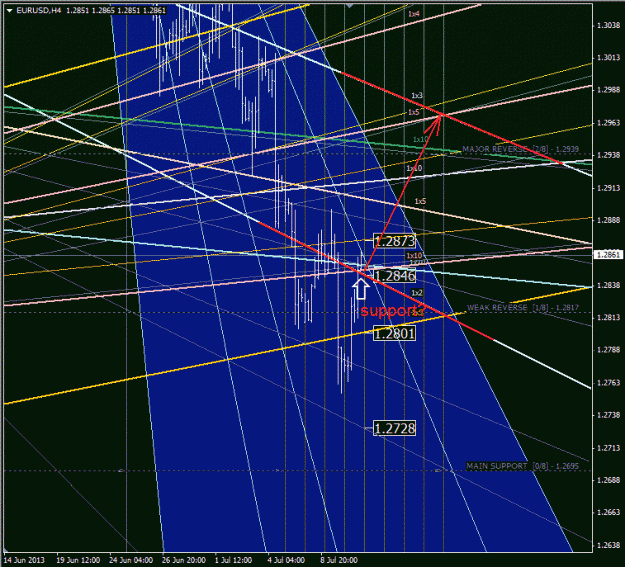Viewport: 625px width, 567px height.
Task: Click the gray chart shift triangle marker at top
Action: coord(350,6)
